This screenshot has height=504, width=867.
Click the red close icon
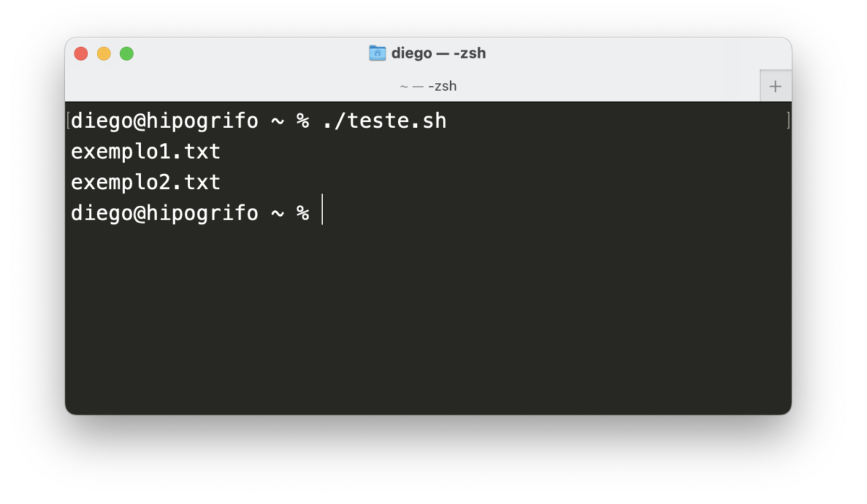point(81,53)
